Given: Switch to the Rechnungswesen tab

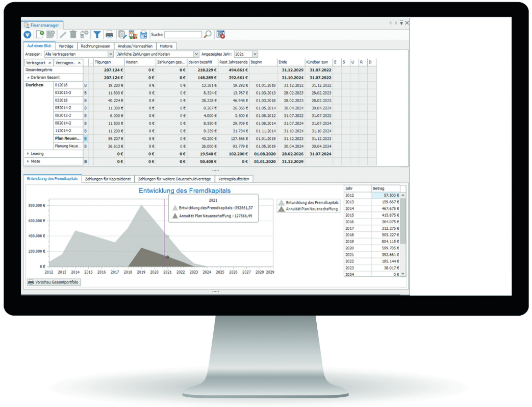Looking at the screenshot, I should pyautogui.click(x=95, y=46).
